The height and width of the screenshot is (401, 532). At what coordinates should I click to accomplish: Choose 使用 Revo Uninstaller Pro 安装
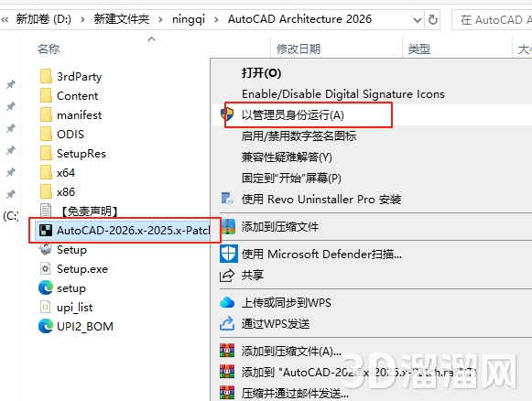[321, 200]
